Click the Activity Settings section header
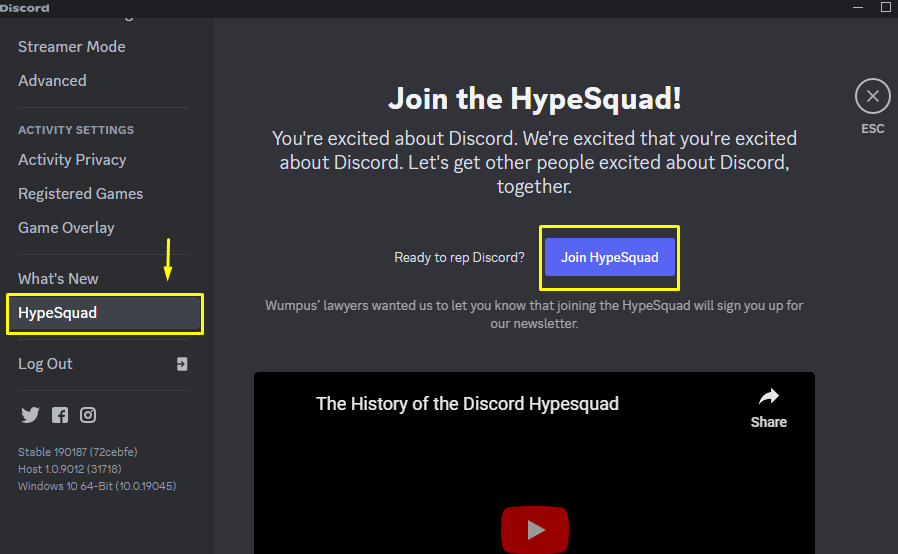 76,130
